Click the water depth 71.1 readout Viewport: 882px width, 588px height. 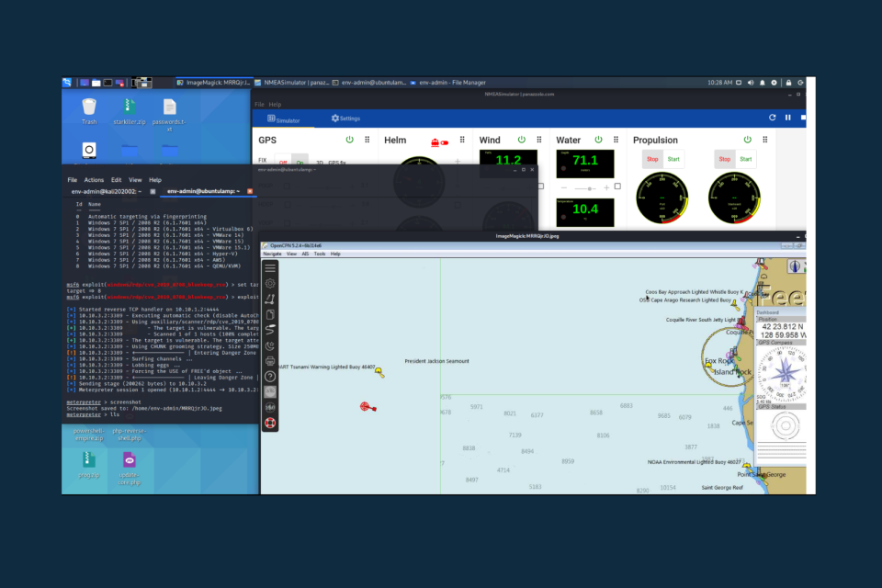(585, 164)
